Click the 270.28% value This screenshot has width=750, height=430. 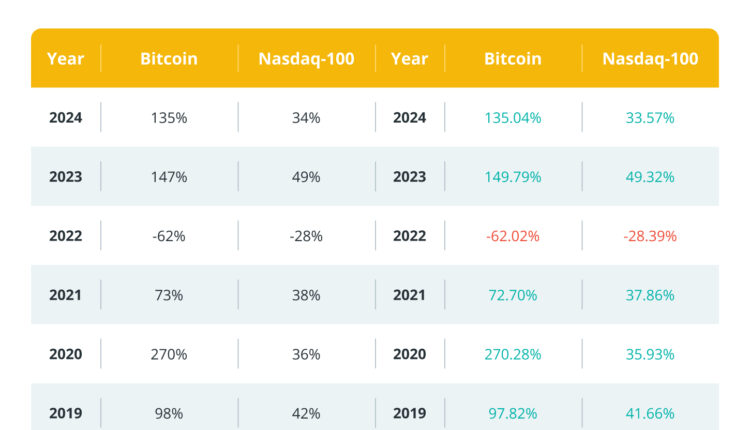pyautogui.click(x=512, y=354)
